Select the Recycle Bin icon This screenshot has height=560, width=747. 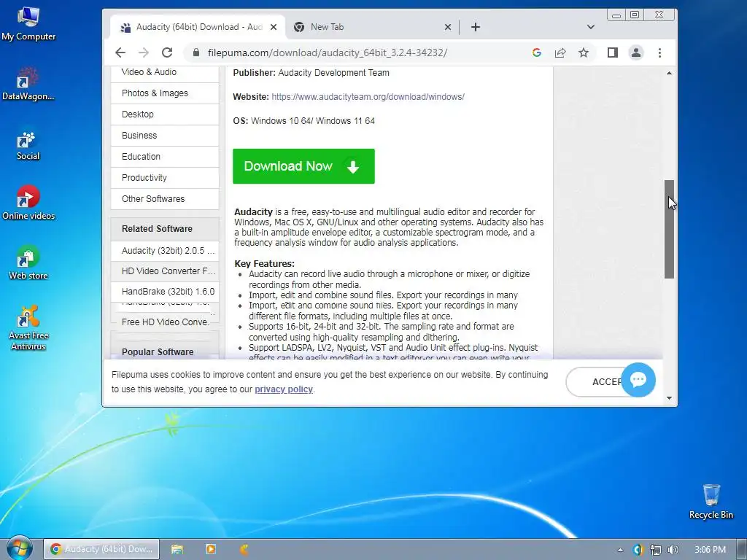[711, 502]
